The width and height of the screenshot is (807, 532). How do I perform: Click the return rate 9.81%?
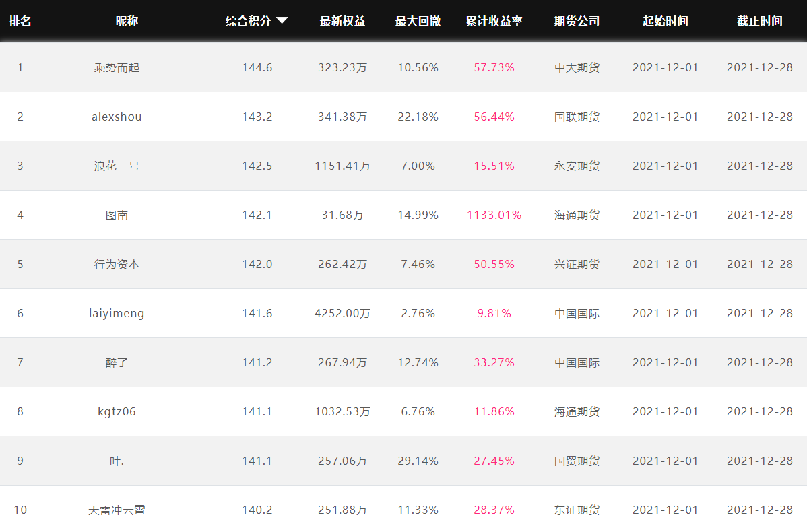click(494, 313)
